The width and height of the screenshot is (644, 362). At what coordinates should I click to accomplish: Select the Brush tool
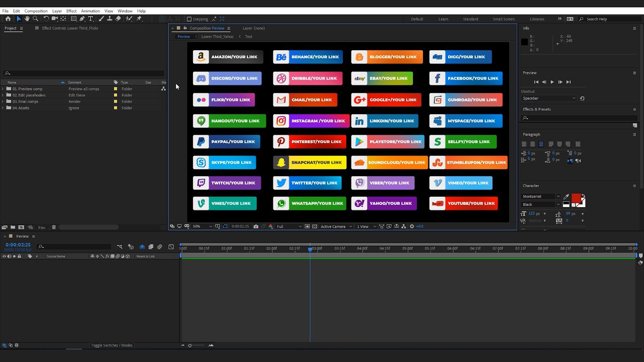(x=101, y=19)
